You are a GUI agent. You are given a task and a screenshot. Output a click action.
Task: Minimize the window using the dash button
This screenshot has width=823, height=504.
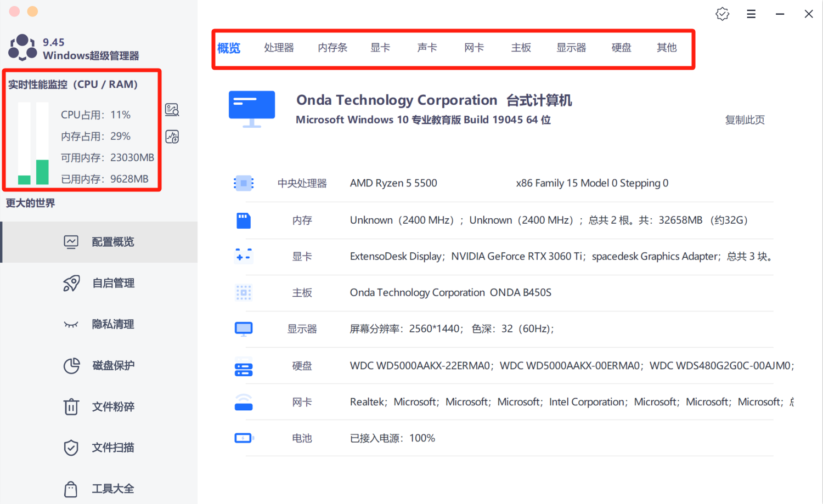click(780, 14)
